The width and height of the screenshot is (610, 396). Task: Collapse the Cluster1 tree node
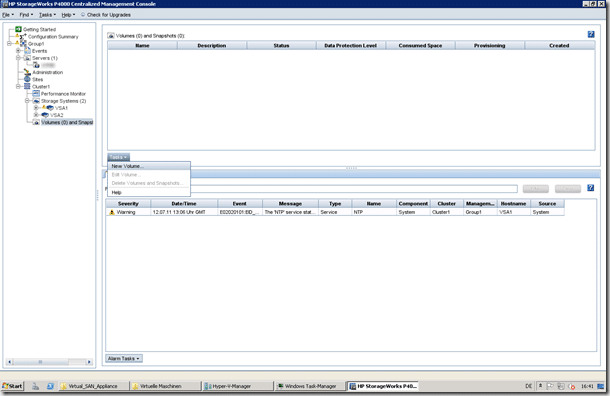18,86
